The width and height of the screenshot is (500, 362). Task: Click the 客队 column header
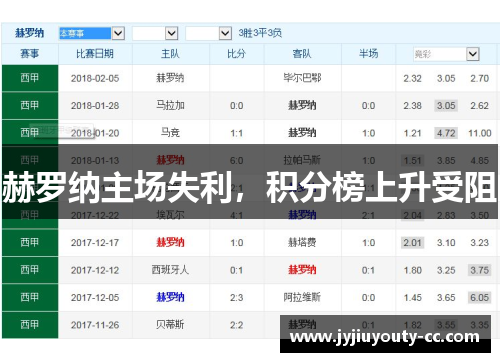click(x=302, y=54)
